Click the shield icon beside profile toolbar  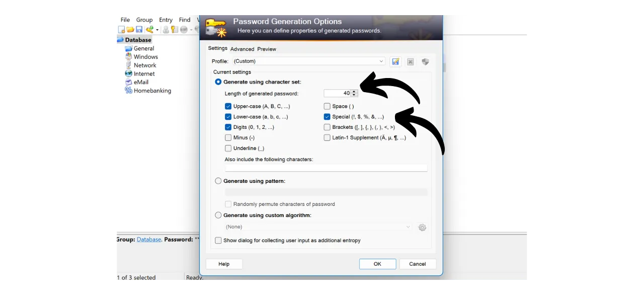coord(425,61)
